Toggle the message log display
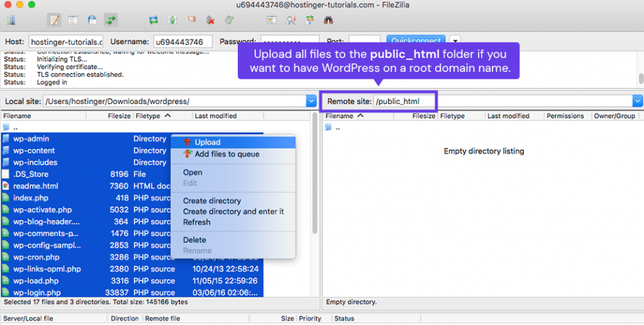The height and width of the screenshot is (325, 644). (x=54, y=20)
